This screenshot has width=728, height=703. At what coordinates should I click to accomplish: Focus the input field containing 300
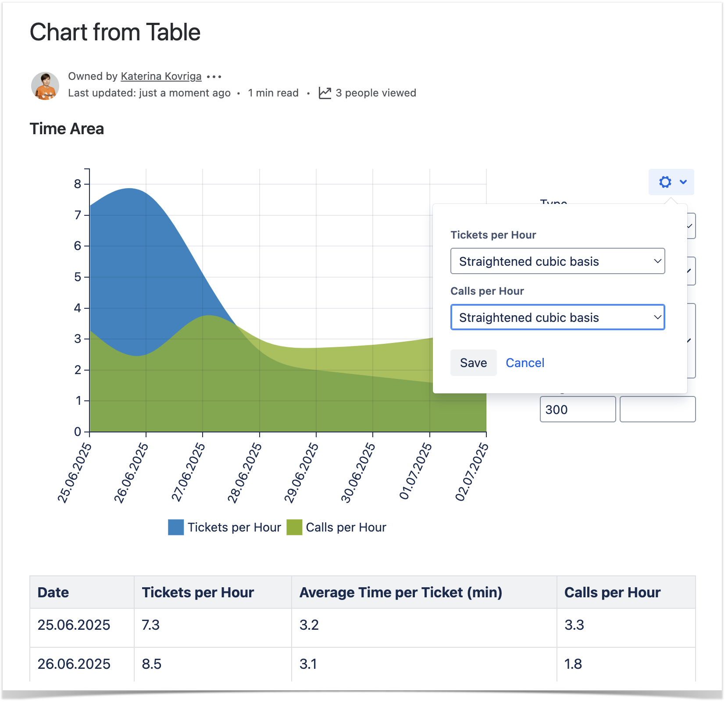[577, 410]
